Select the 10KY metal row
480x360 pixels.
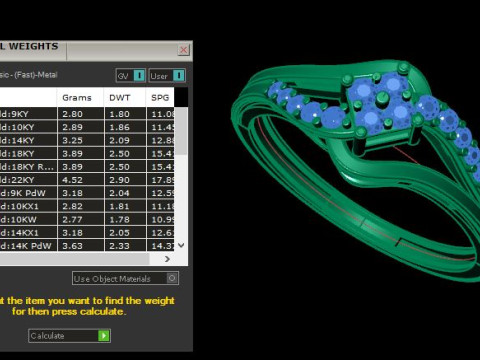87,127
